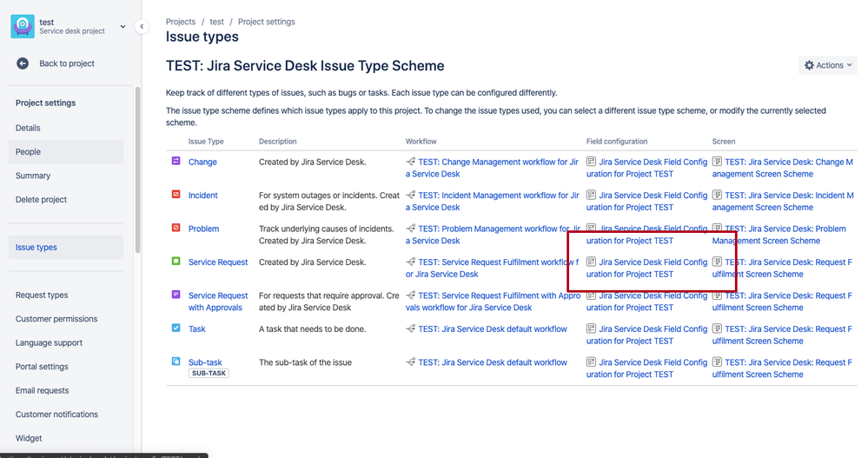Click Service Request with Approvals icon

coord(176,294)
